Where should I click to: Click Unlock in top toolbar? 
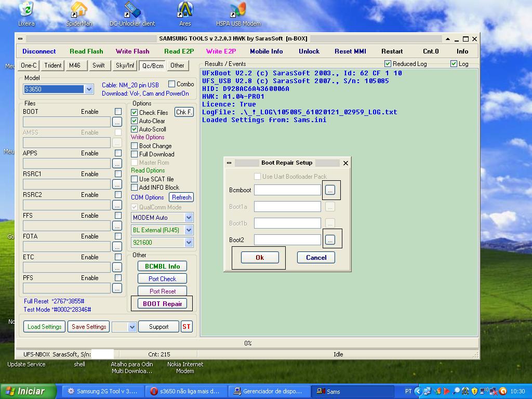(x=309, y=51)
